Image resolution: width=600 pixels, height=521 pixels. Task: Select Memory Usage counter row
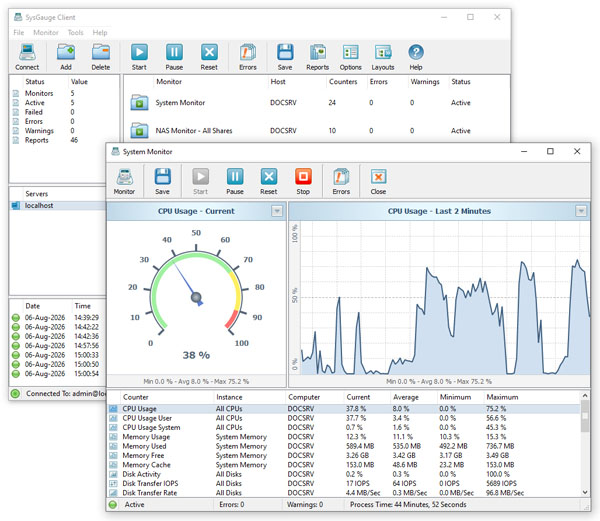click(344, 437)
